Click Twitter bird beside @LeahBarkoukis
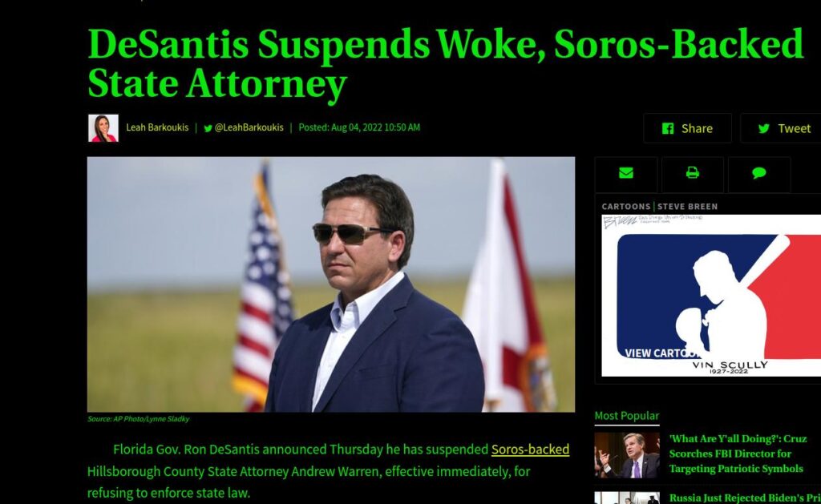821x504 pixels. [x=208, y=128]
